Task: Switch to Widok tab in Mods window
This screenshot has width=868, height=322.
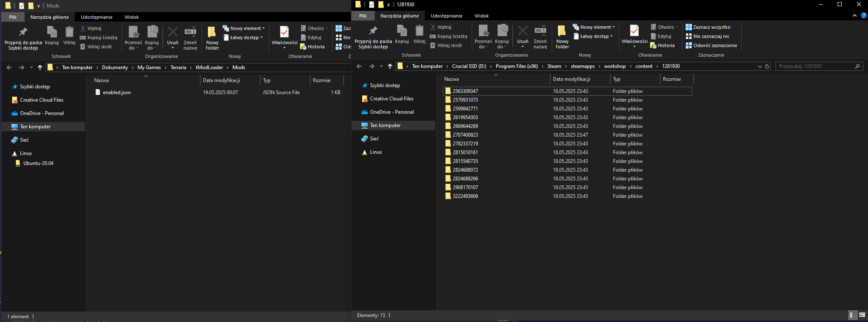Action: [132, 17]
